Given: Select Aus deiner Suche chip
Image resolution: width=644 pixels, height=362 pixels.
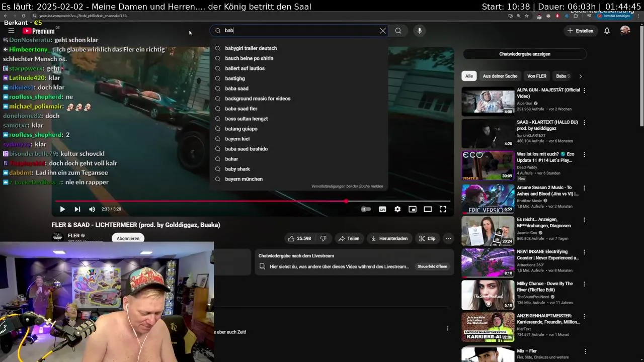Looking at the screenshot, I should click(x=500, y=76).
